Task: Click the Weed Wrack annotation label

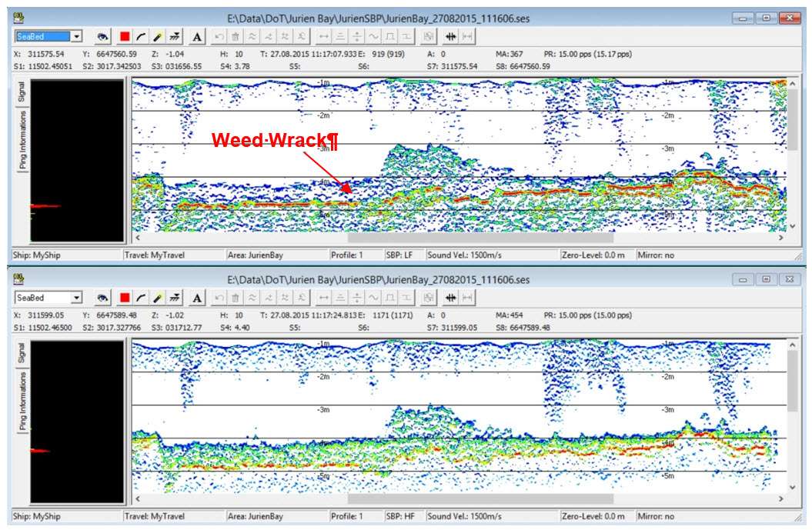Action: point(275,141)
